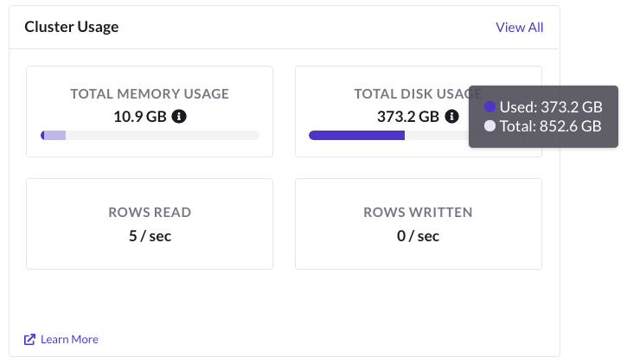Viewport: 627px width, 364px height.
Task: Open the Learn More link text
Action: pyautogui.click(x=70, y=340)
